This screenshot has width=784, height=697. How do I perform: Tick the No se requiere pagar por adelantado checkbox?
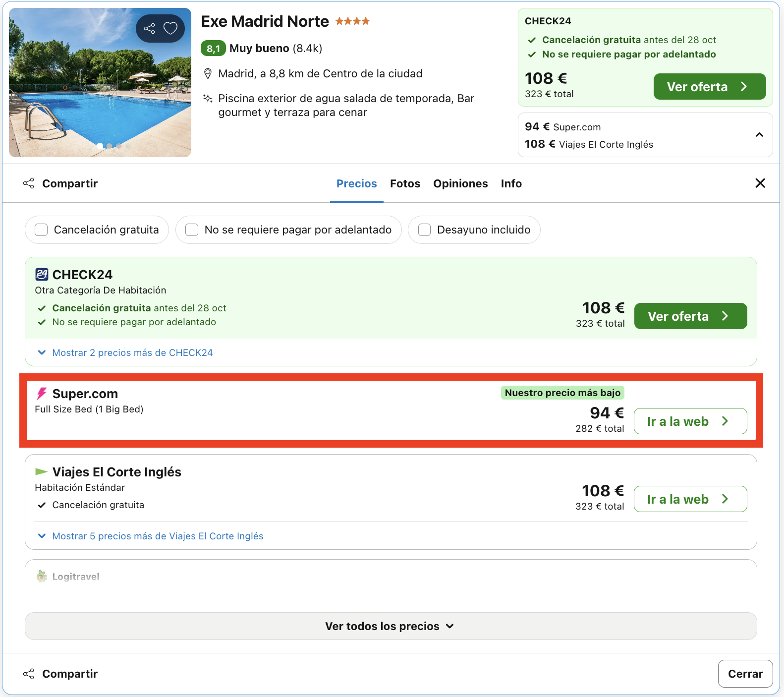[x=192, y=230]
